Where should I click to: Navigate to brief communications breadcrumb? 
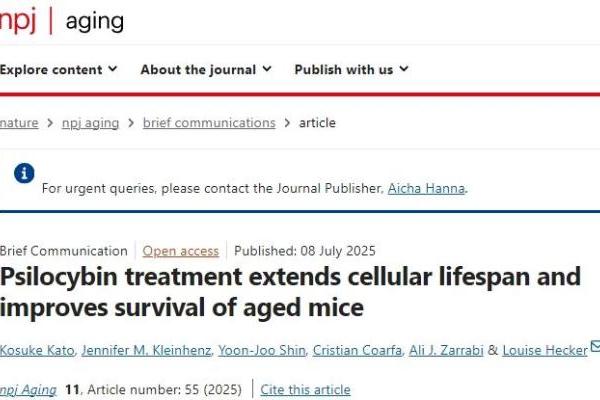(x=209, y=123)
